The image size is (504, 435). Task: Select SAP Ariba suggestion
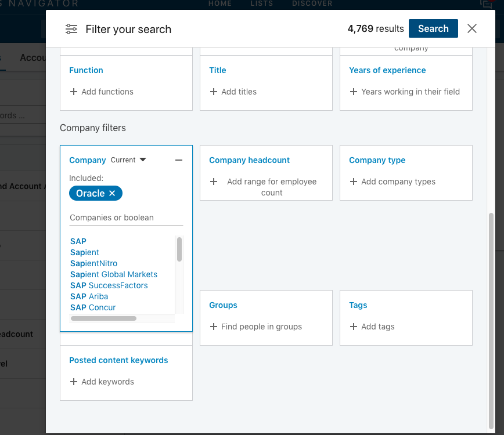pyautogui.click(x=89, y=296)
